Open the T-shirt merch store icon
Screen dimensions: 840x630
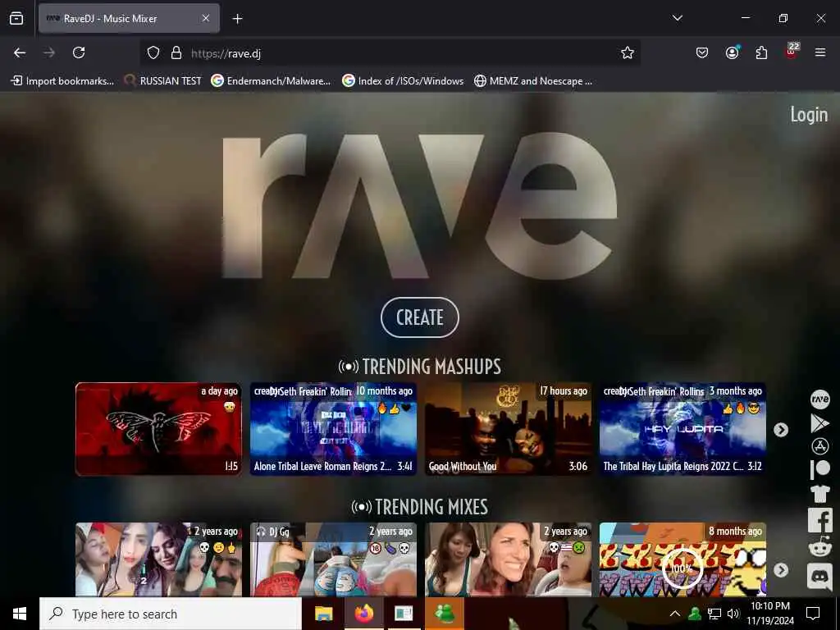click(819, 493)
